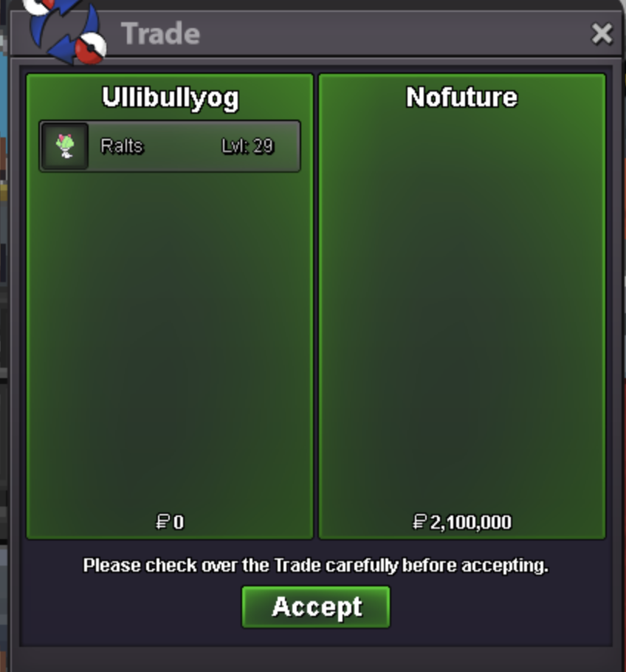Image resolution: width=626 pixels, height=672 pixels.
Task: Click the Trade window title text
Action: pos(161,34)
